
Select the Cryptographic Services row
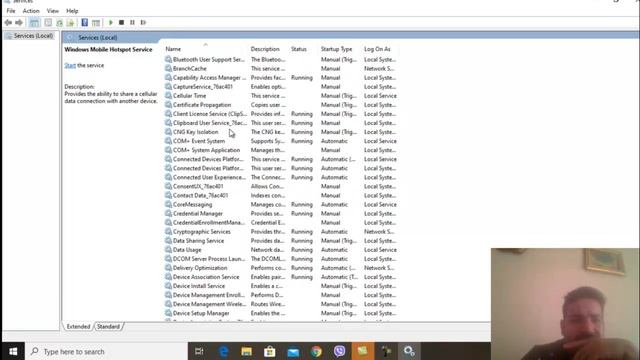(x=281, y=231)
